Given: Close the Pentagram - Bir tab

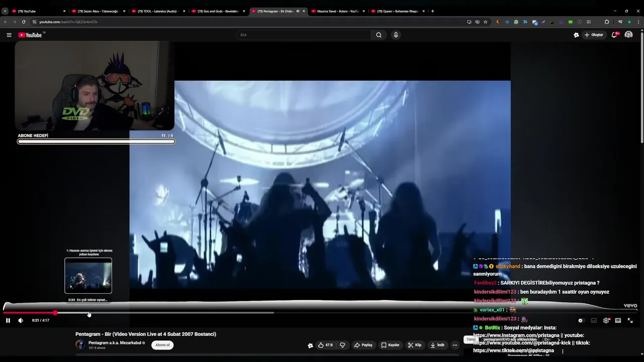Looking at the screenshot, I should (x=304, y=11).
